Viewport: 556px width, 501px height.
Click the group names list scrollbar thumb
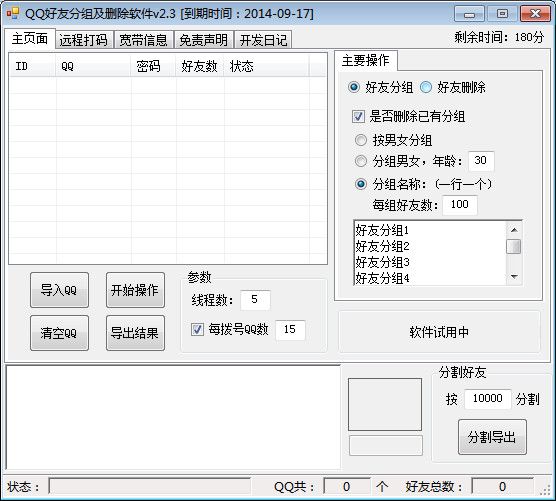point(514,246)
